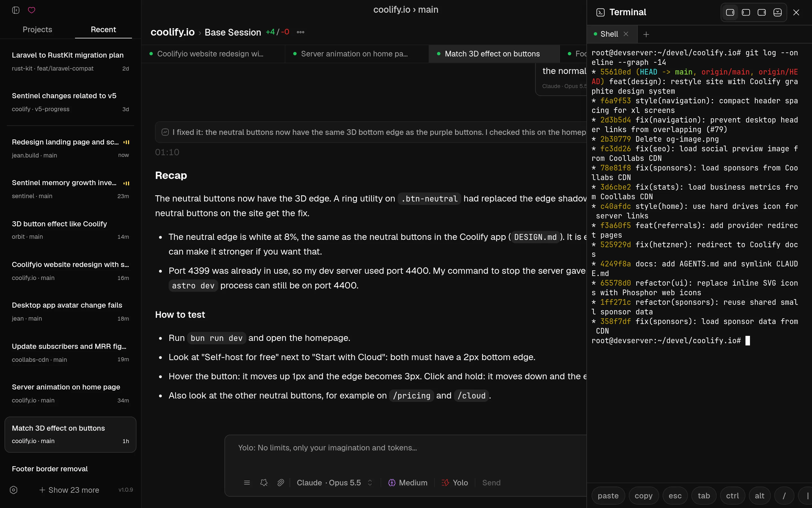Viewport: 812px width, 508px height.
Task: Click the checkmark icon beside 'I fixed it' message
Action: (165, 132)
